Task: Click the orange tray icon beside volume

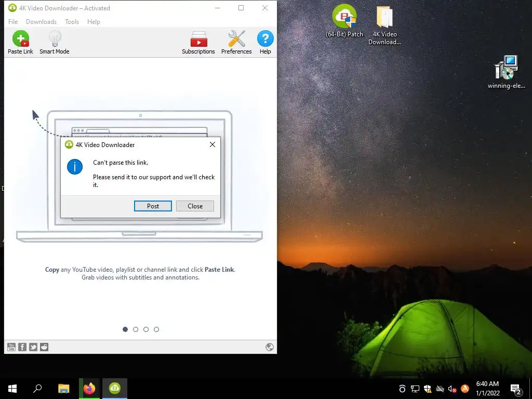Action: point(465,389)
